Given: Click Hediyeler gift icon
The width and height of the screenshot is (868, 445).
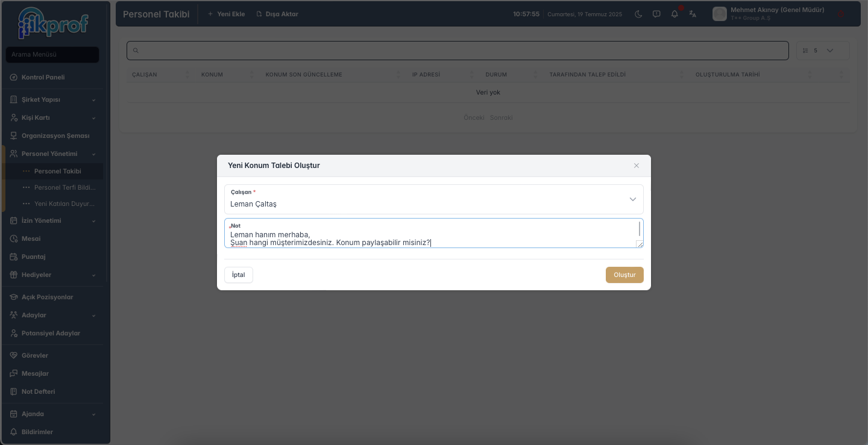Looking at the screenshot, I should (x=14, y=275).
